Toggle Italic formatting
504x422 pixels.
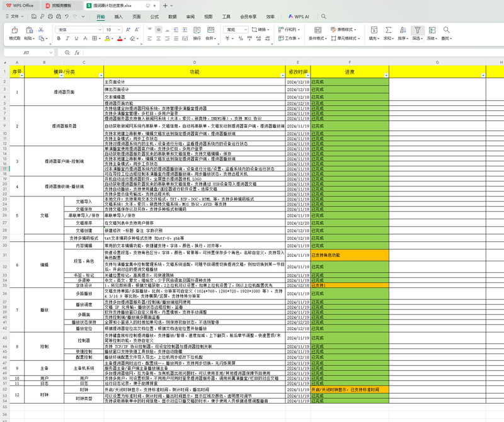[67, 38]
